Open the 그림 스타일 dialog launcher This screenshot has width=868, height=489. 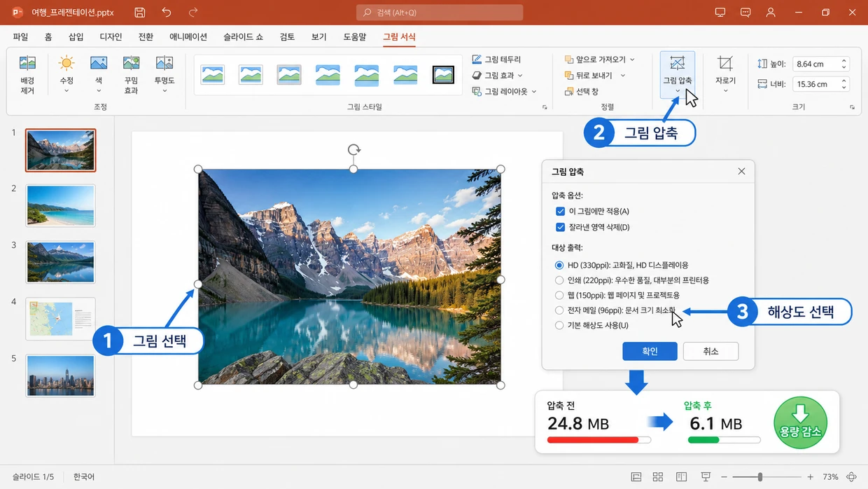click(x=545, y=107)
